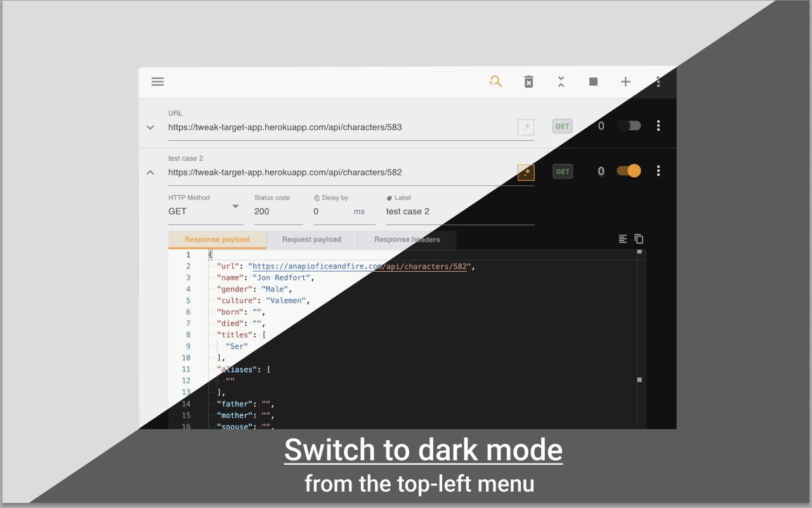Screen dimensions: 812x508
Task: Click the stop recording square icon
Action: tap(593, 81)
